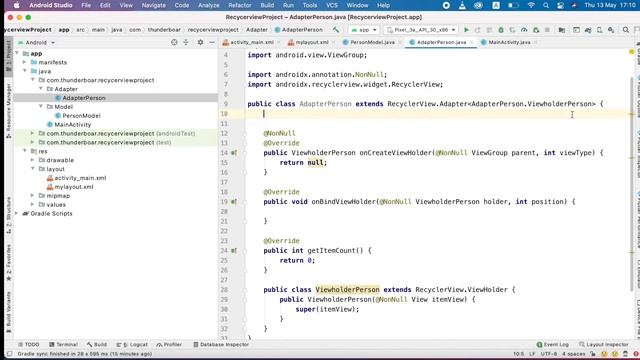Click the editor vertical scrollbar
The image size is (640, 360).
click(x=632, y=184)
